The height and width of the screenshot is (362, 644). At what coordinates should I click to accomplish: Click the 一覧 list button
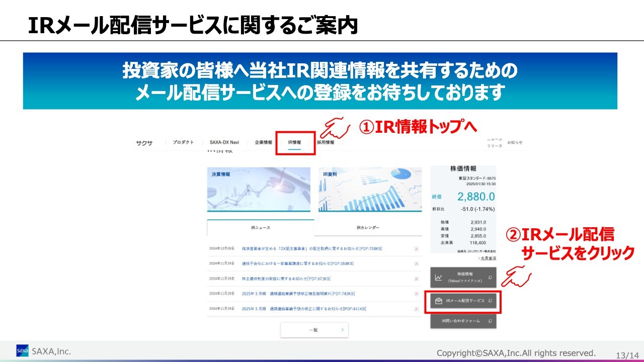pos(314,330)
